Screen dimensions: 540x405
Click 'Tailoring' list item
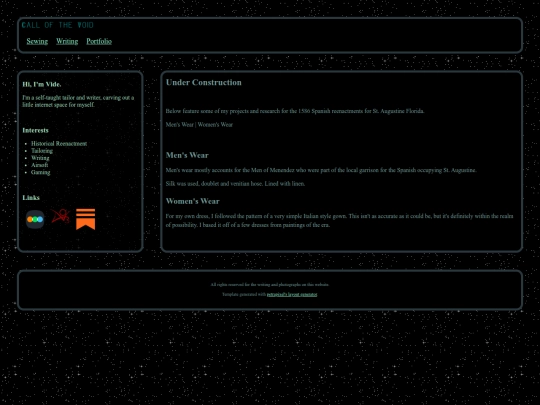(x=42, y=151)
